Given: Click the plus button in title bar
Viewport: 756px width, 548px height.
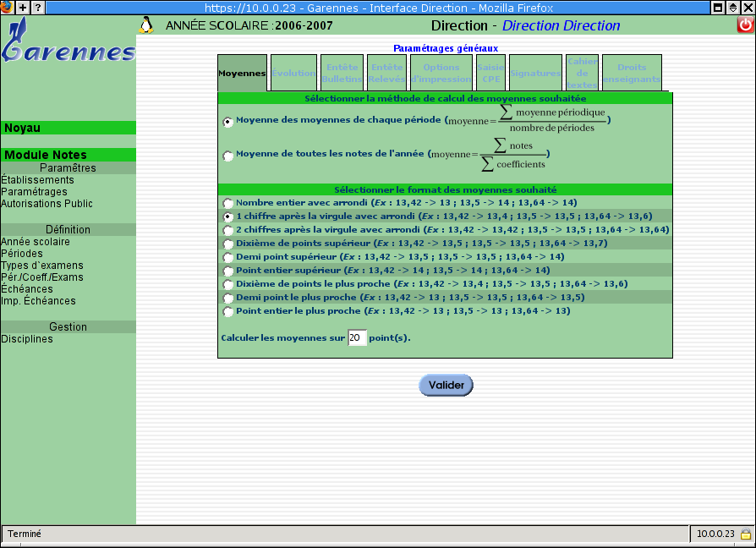Looking at the screenshot, I should click(23, 7).
